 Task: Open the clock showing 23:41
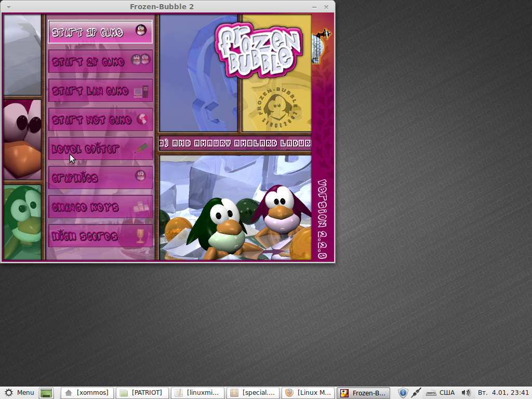[x=503, y=393]
